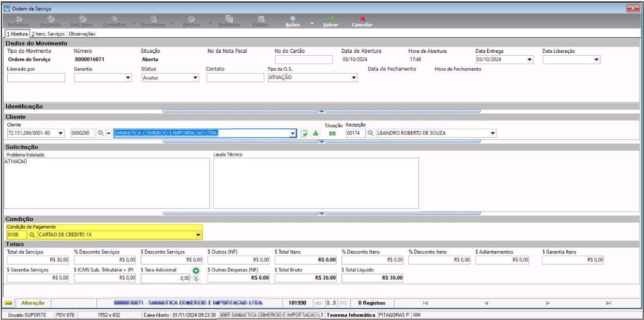The height and width of the screenshot is (320, 644).
Task: Click the No do Cartão field
Action: coord(304,60)
